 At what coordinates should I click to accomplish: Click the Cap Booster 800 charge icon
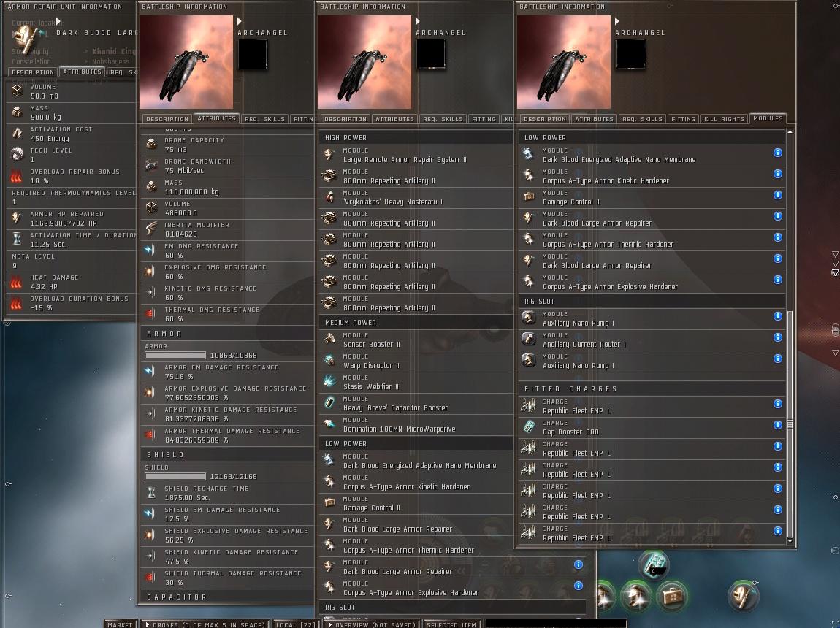tap(529, 426)
